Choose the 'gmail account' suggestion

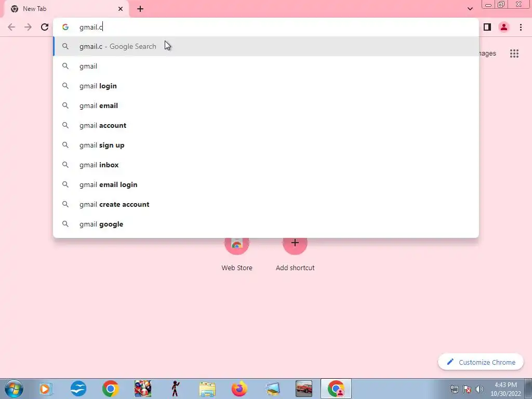point(266,125)
